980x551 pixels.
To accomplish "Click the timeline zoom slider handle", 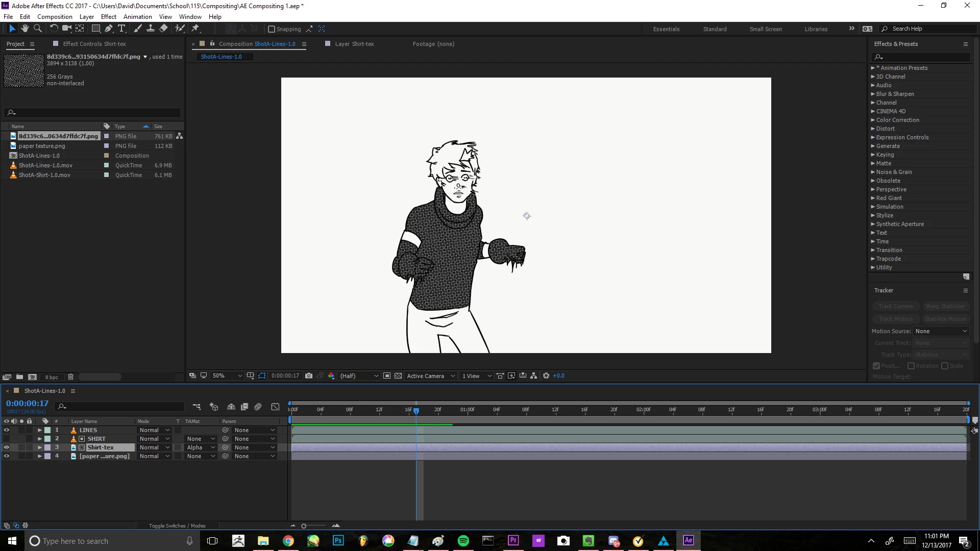I will [x=304, y=526].
